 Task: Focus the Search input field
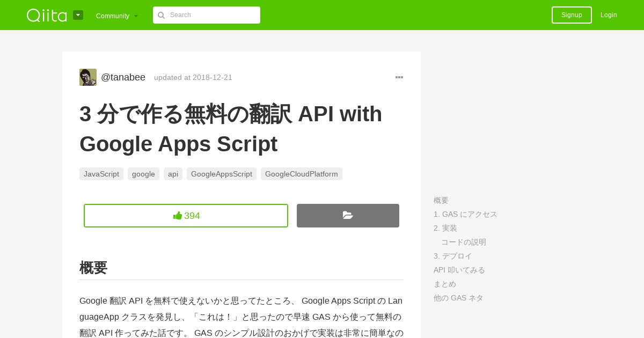pyautogui.click(x=207, y=15)
